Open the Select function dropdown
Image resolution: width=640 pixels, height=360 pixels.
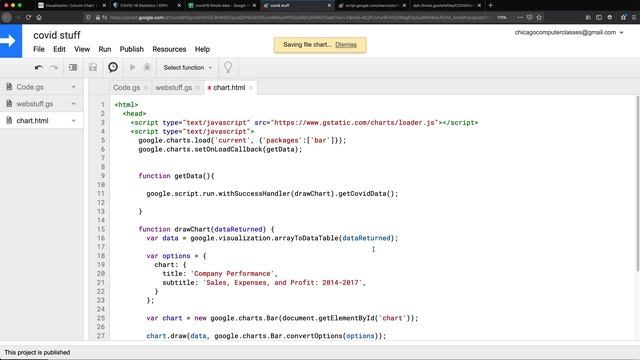[188, 67]
